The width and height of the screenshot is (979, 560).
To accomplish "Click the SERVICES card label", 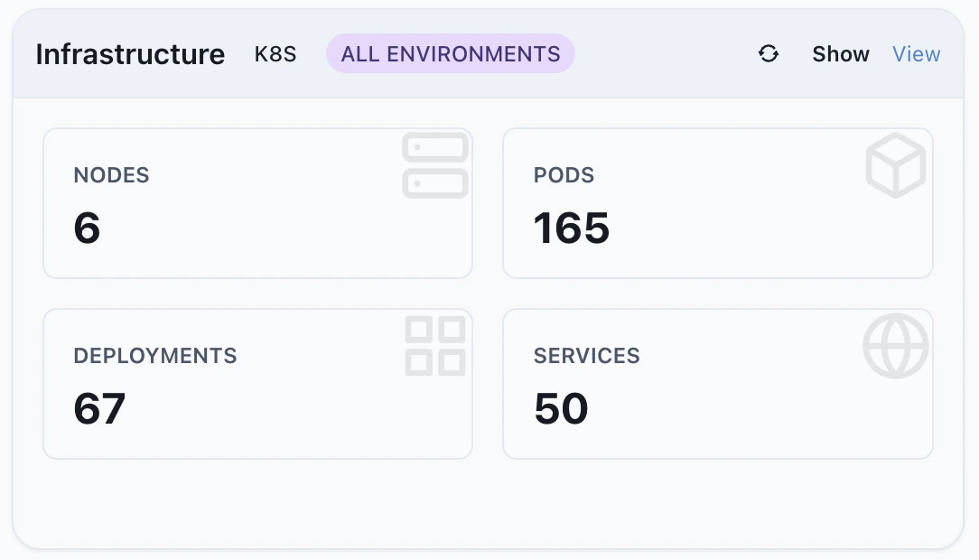I will point(586,356).
